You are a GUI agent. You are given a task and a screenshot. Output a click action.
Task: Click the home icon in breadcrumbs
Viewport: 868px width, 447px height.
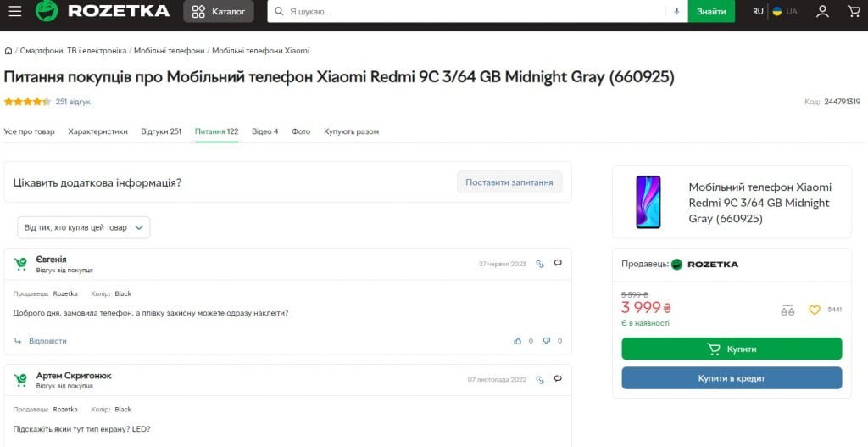click(8, 51)
